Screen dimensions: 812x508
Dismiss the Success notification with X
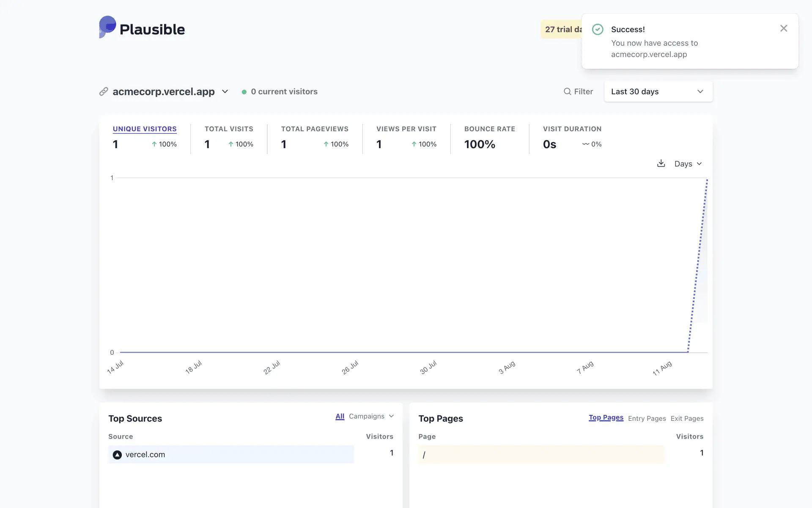click(783, 28)
